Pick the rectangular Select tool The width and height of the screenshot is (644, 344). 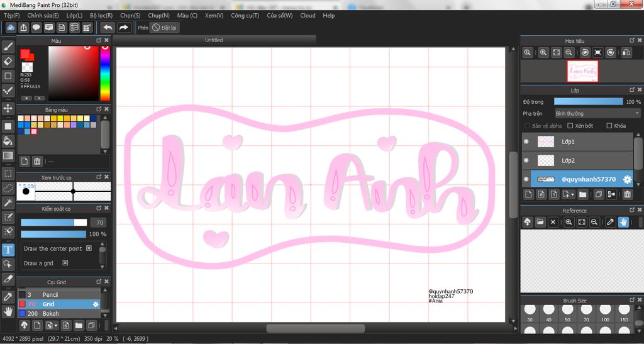tap(8, 174)
